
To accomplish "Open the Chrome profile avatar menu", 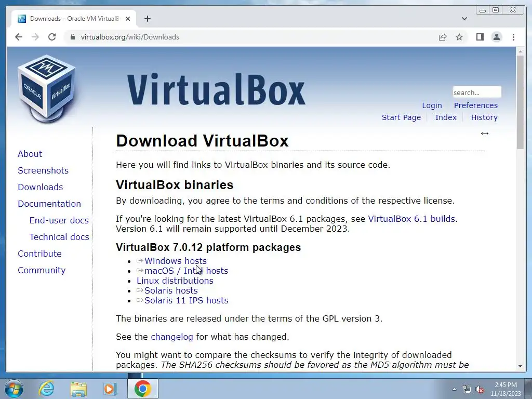I will [x=496, y=37].
